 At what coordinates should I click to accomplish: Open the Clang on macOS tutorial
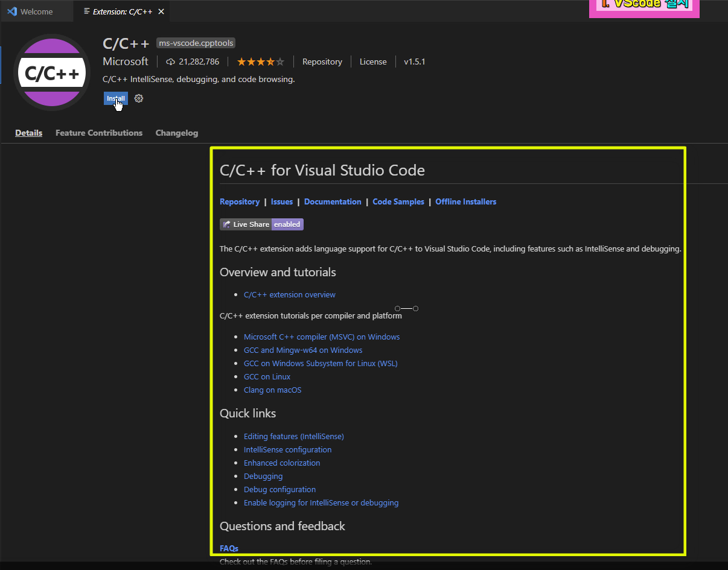(273, 390)
